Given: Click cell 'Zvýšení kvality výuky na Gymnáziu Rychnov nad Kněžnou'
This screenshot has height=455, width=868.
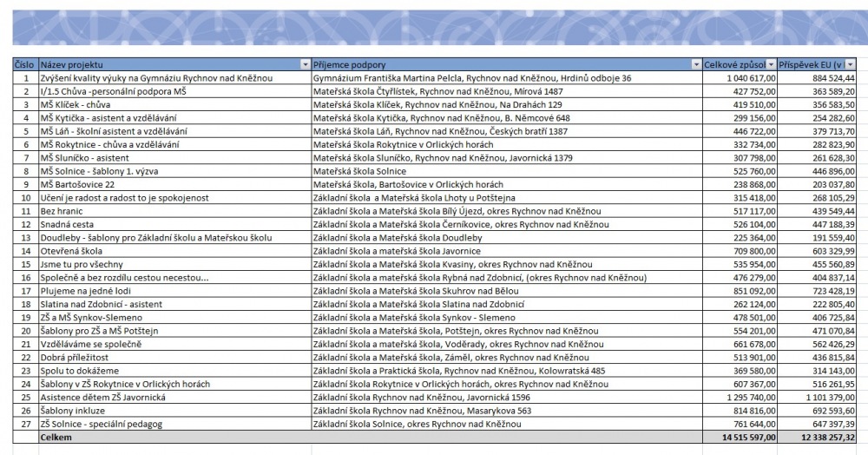Looking at the screenshot, I should [x=175, y=78].
